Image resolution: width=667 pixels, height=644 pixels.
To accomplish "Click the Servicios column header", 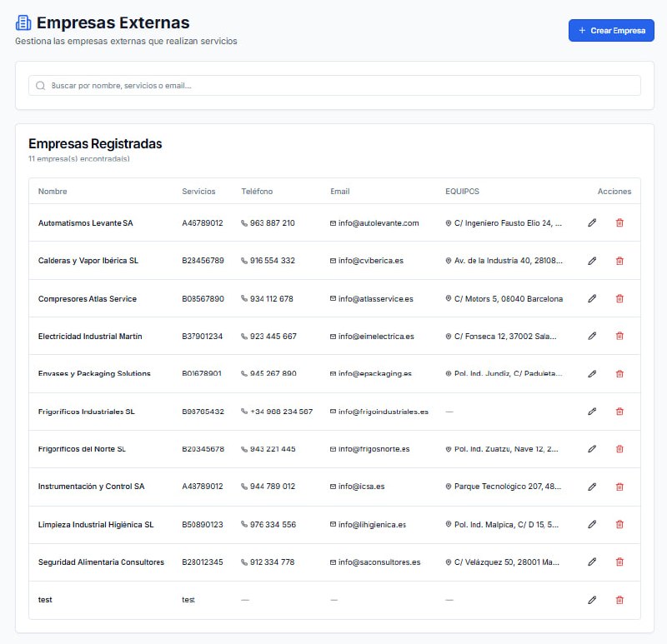I will click(x=198, y=192).
